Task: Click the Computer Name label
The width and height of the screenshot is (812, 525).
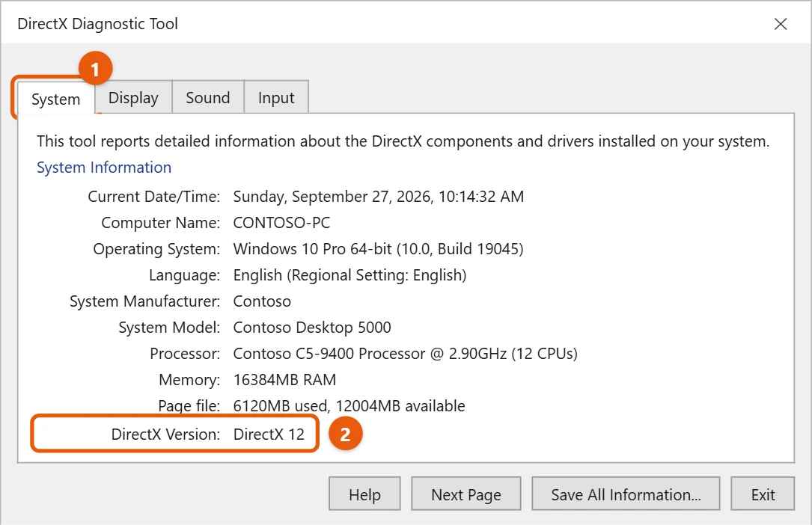Action: pyautogui.click(x=161, y=222)
